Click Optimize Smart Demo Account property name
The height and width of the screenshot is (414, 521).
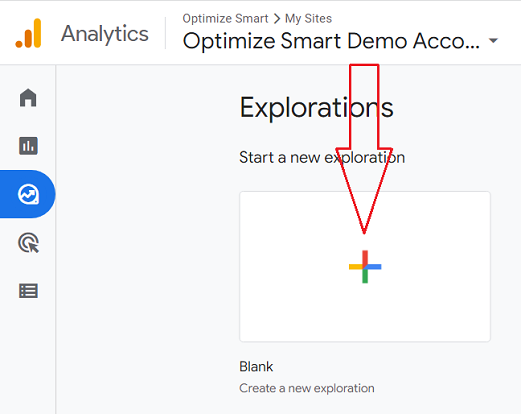tap(331, 41)
